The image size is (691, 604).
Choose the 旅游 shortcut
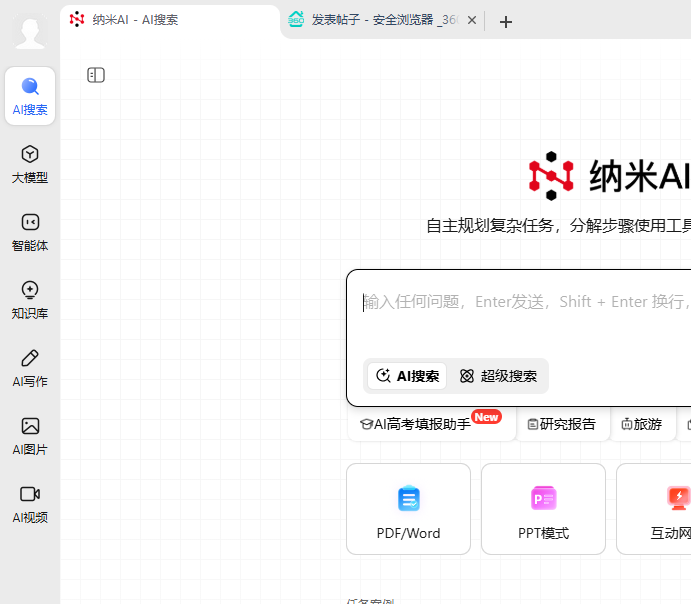[642, 424]
